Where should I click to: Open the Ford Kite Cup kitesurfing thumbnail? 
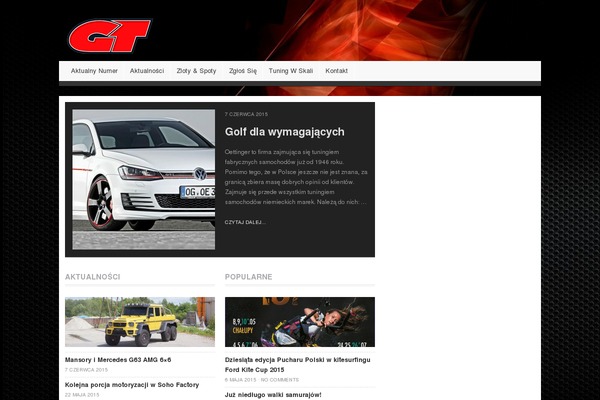click(x=300, y=322)
